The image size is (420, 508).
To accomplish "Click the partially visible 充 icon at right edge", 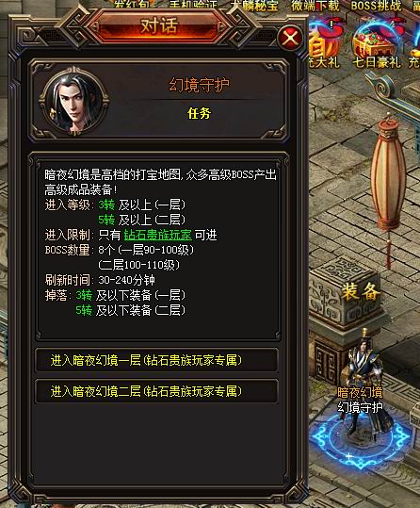I will click(414, 49).
